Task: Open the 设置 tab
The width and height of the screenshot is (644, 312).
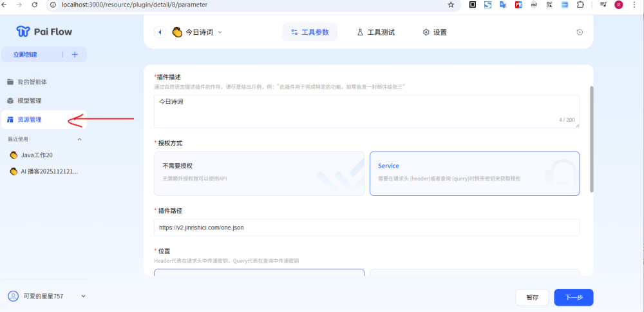Action: point(435,32)
